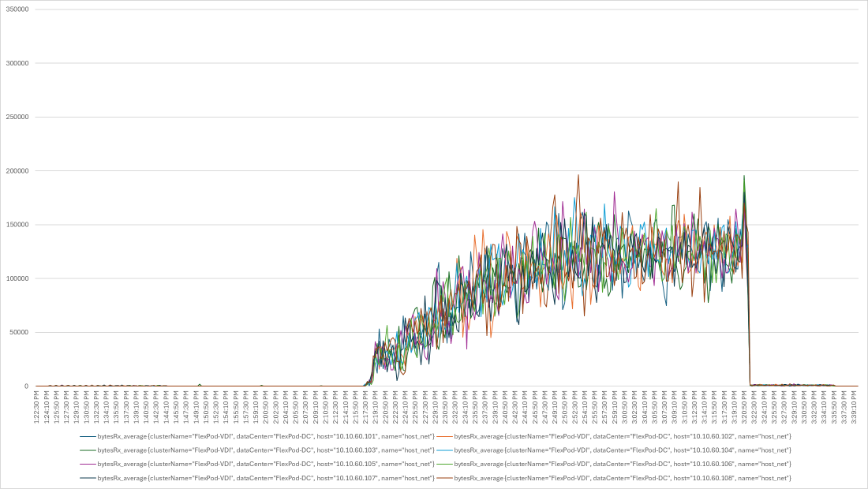Click the "1:22:30 PM" x-axis time label
868x489 pixels.
pyautogui.click(x=36, y=409)
